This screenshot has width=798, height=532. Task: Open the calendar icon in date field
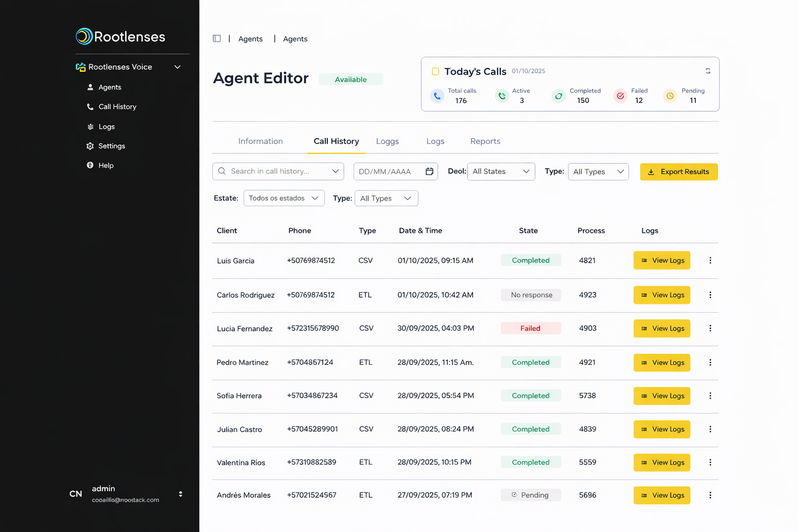[x=429, y=171]
